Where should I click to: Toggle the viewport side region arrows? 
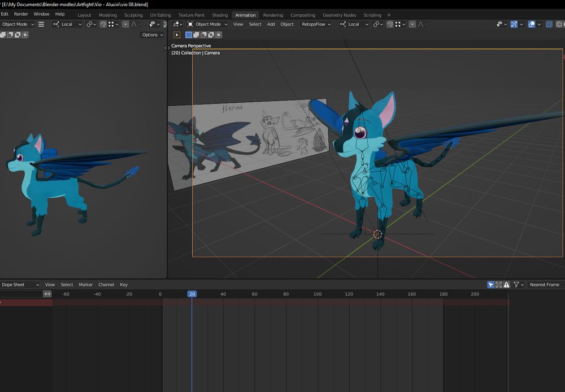[167, 47]
